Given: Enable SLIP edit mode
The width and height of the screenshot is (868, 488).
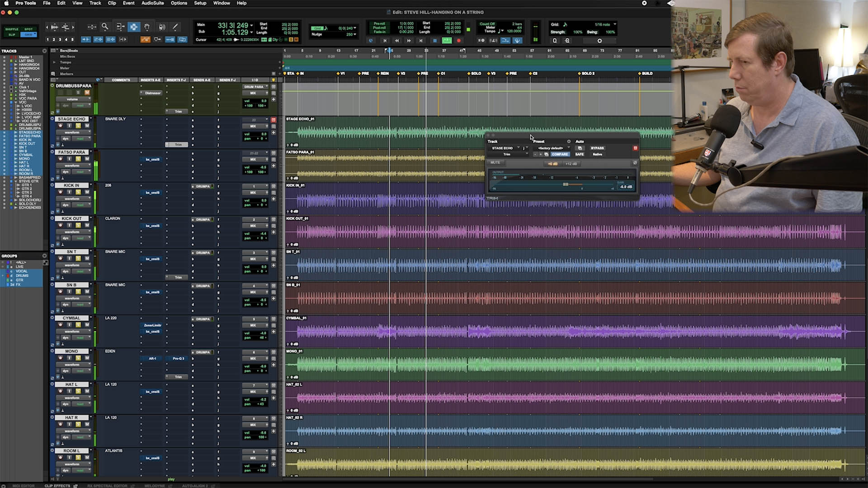Looking at the screenshot, I should pyautogui.click(x=12, y=35).
